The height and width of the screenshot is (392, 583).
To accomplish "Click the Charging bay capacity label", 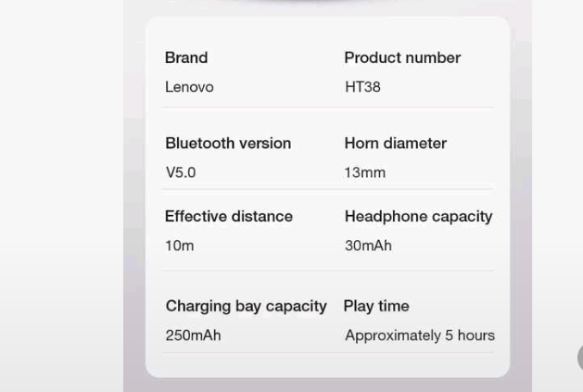I will point(246,306).
